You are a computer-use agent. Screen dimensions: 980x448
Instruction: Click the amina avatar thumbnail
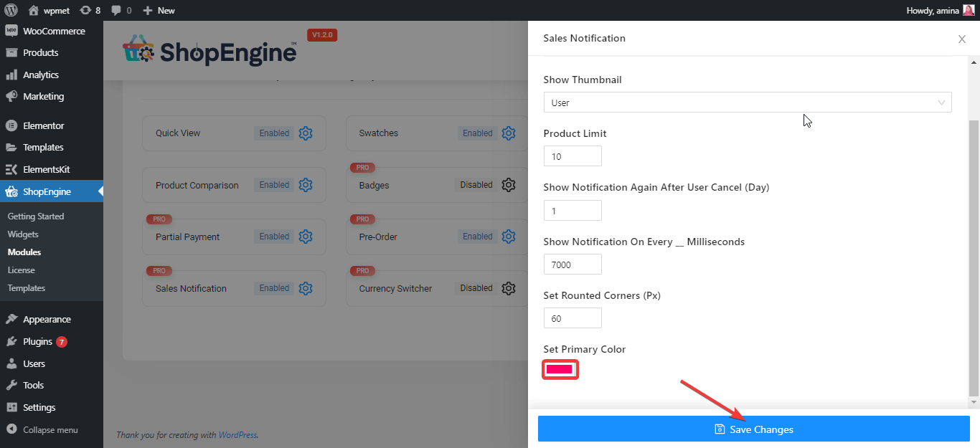coord(969,10)
